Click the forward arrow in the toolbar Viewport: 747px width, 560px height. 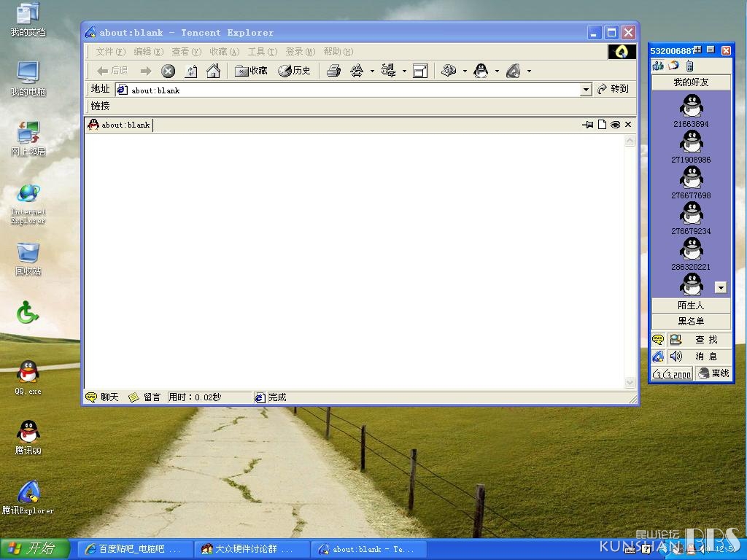(x=146, y=71)
